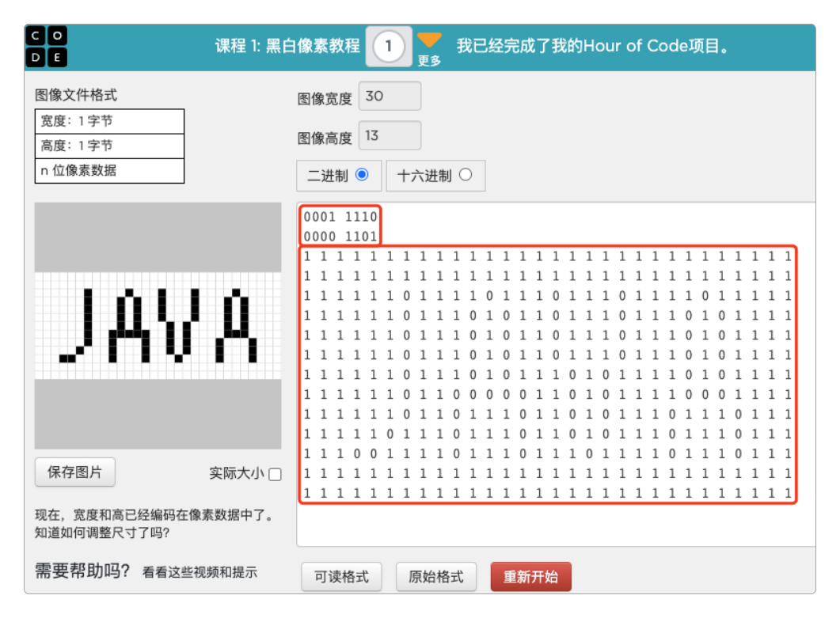The image size is (840, 618).
Task: Open the 看看这些视频和提示 link
Action: (x=200, y=572)
